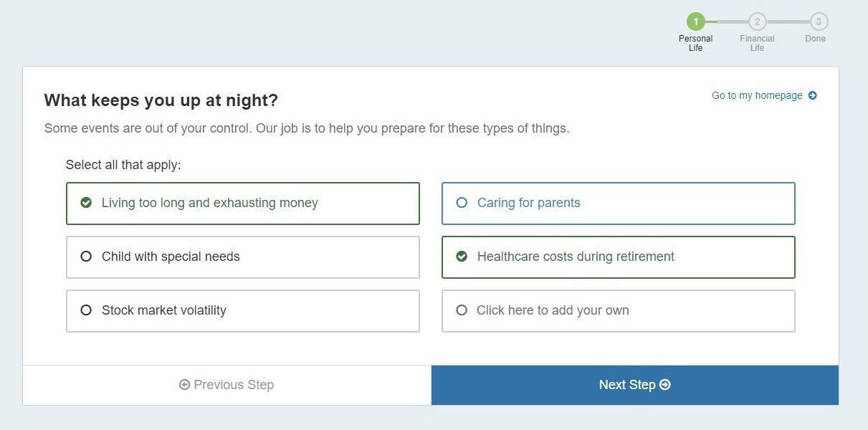Screen dimensions: 868x430
Task: Click here to add your own concern
Action: click(x=618, y=311)
